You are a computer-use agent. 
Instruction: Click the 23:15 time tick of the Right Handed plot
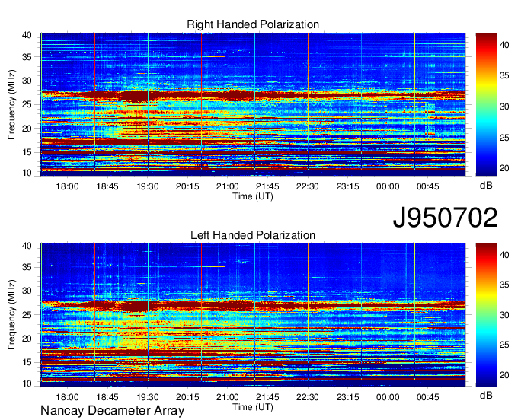[348, 186]
